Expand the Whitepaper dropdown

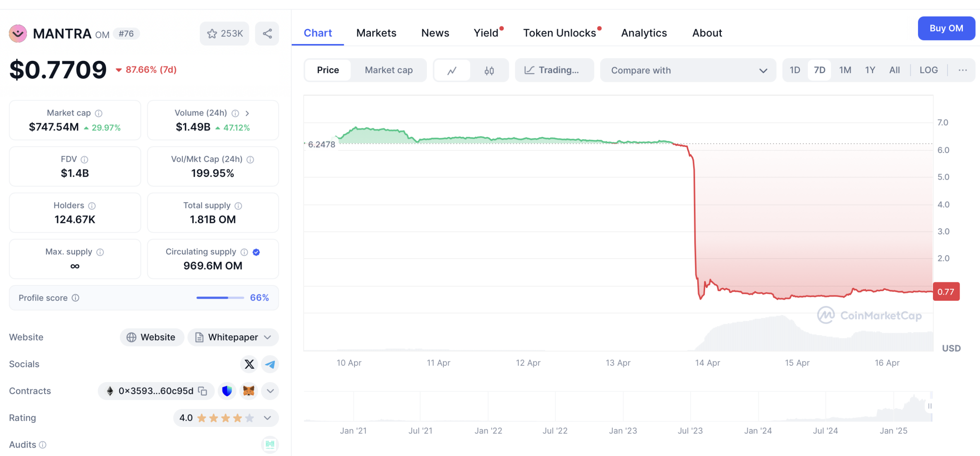(x=233, y=337)
